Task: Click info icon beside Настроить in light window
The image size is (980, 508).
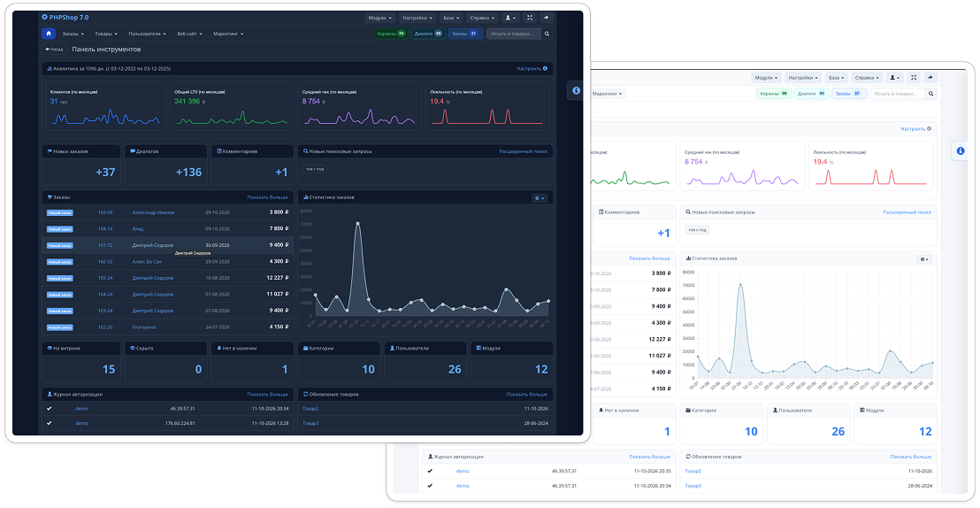Action: 930,129
